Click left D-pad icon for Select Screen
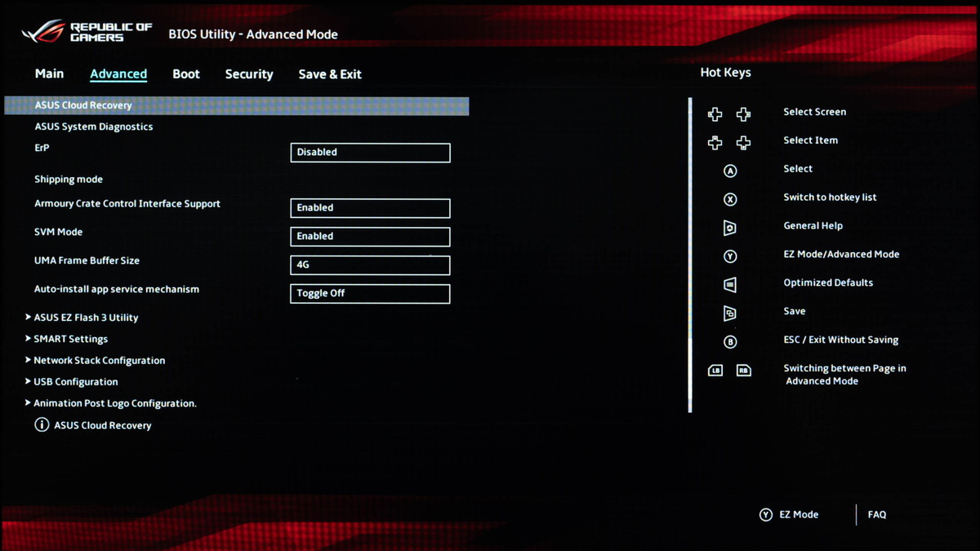 [x=715, y=114]
